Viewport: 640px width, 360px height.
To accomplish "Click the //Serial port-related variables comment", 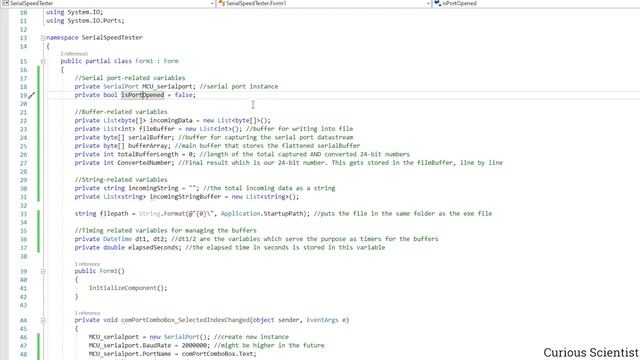I will coord(130,78).
